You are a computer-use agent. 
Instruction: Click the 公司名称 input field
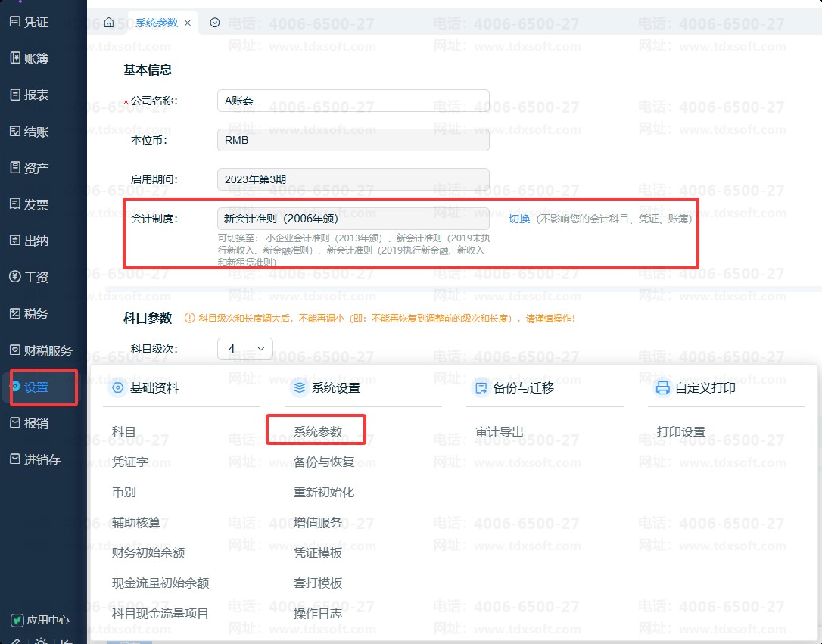353,101
